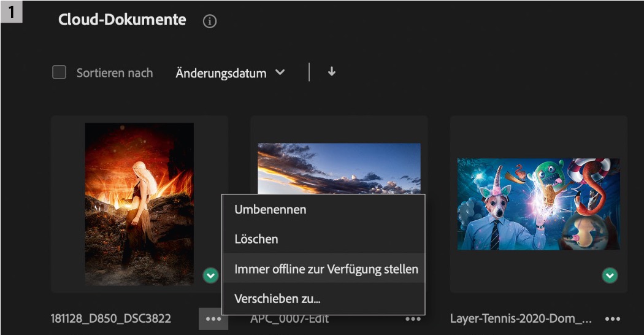The image size is (644, 335).
Task: Choose Umbenennen from the context menu
Action: point(270,210)
